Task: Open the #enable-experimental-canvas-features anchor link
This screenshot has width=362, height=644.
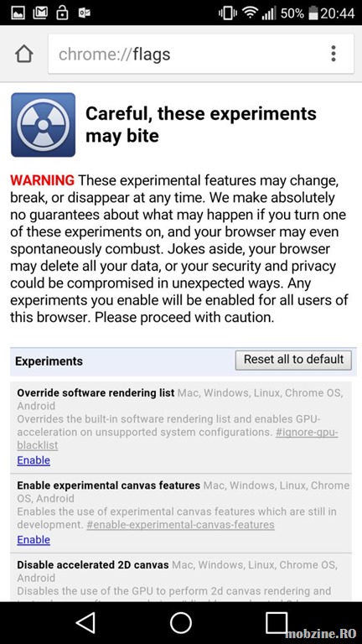Action: pos(181,524)
